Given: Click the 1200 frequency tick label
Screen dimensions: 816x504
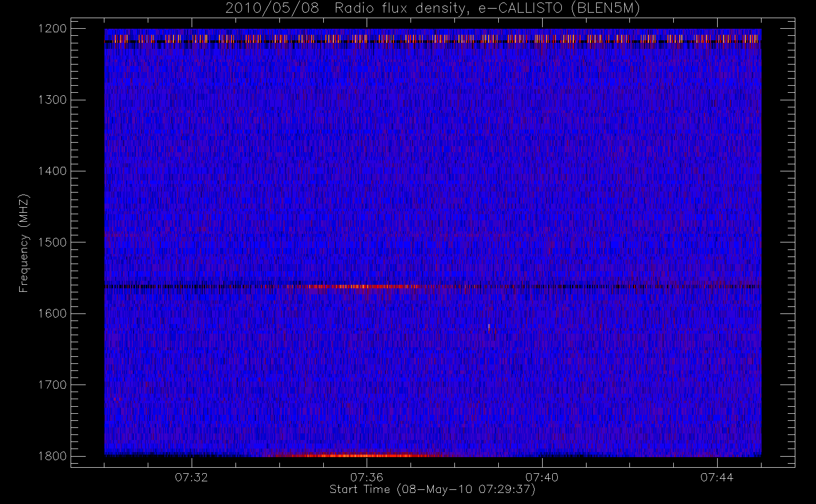Looking at the screenshot, I should pos(52,29).
